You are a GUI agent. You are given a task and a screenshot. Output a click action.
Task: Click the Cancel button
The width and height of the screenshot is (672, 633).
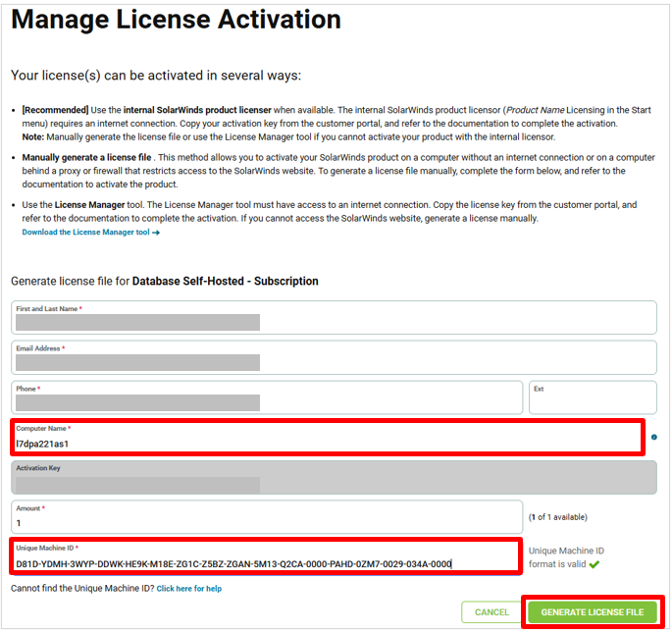491,612
